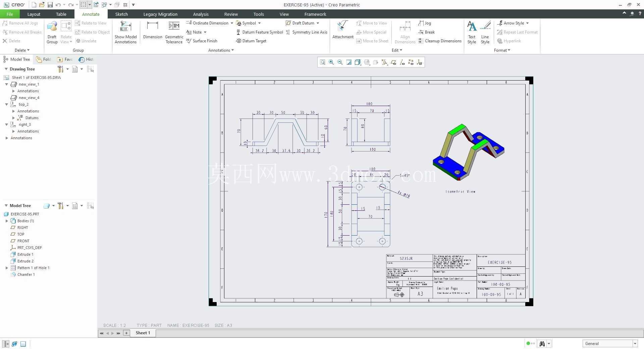The width and height of the screenshot is (644, 349).
Task: Select new_view_4 in Drawing Tree
Action: point(25,98)
